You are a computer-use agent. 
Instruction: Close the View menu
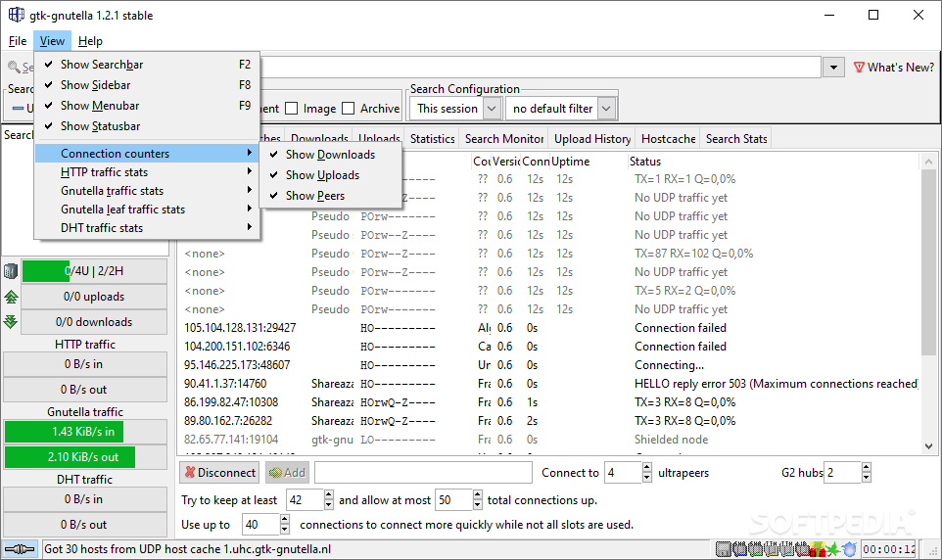(52, 41)
